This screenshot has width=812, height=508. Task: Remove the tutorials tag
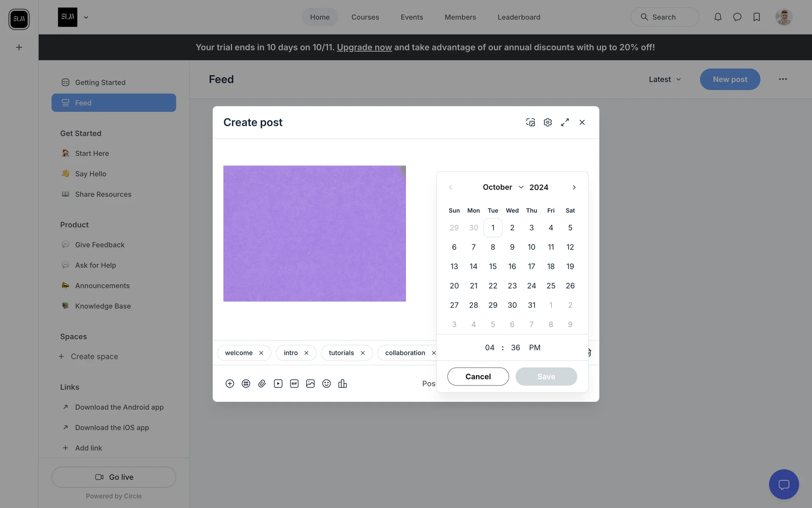click(x=362, y=353)
